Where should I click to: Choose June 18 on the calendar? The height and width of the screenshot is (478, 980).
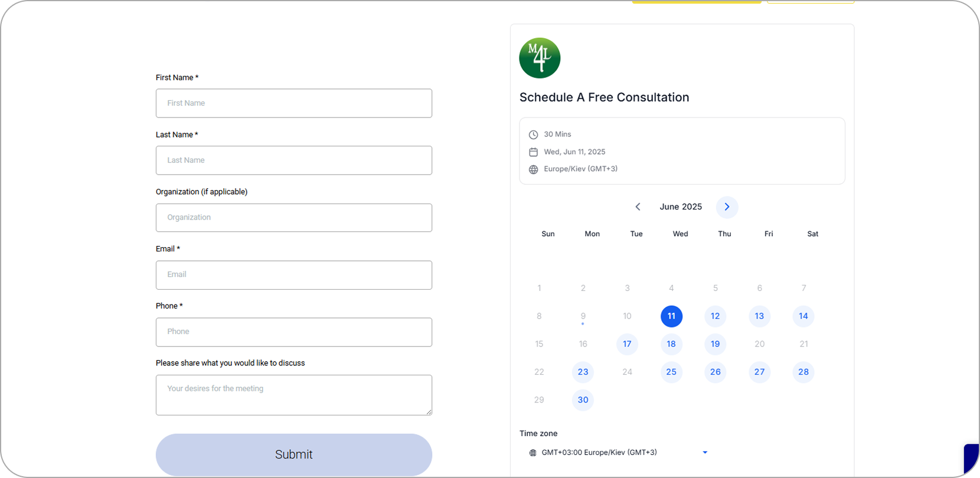[671, 344]
